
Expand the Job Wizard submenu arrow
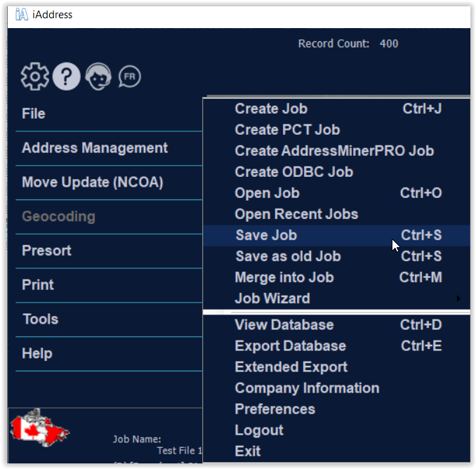pos(458,298)
